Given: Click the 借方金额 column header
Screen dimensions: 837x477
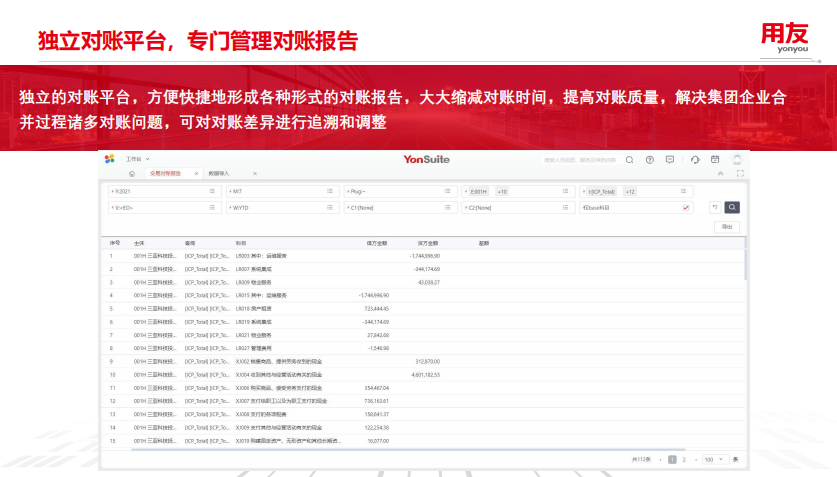Looking at the screenshot, I should [377, 243].
